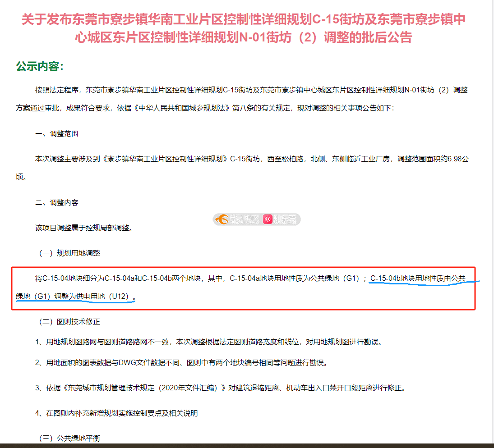Click the 知东莞 watermark text
494x448 pixels.
click(x=285, y=219)
